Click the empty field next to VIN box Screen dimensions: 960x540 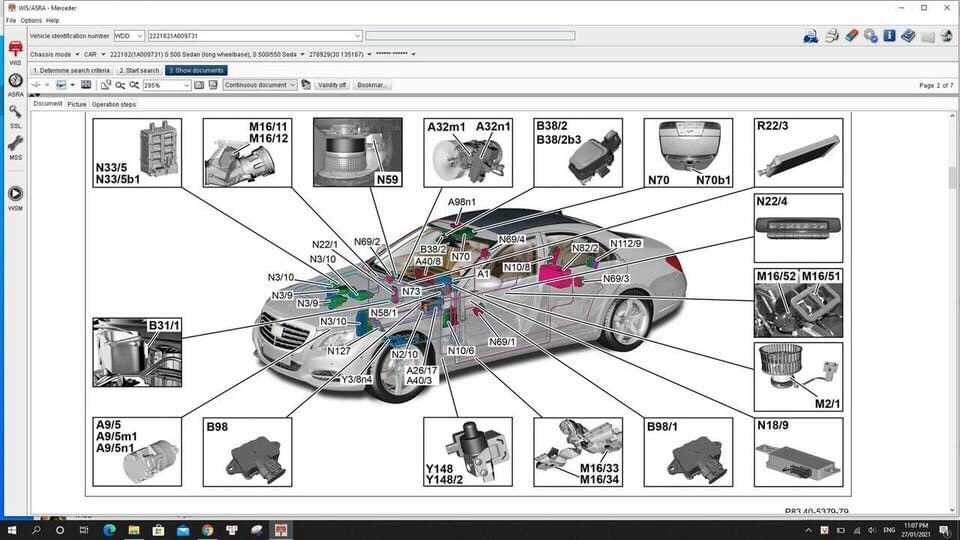470,36
